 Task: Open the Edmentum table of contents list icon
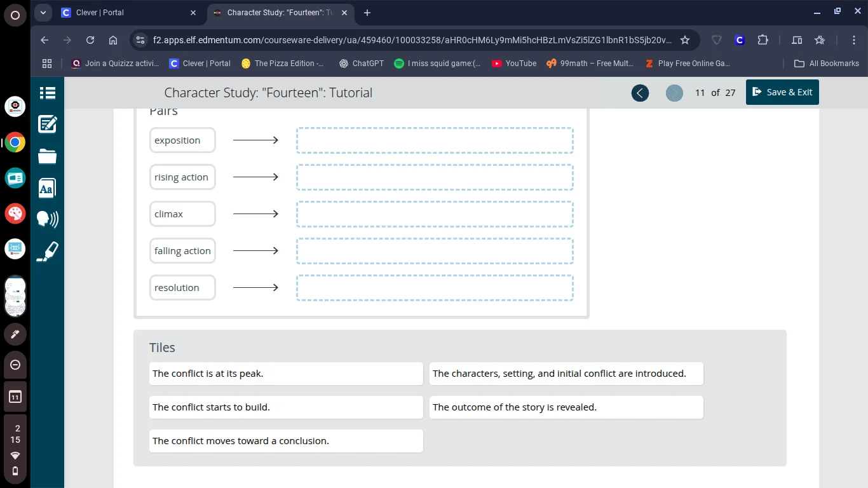48,93
